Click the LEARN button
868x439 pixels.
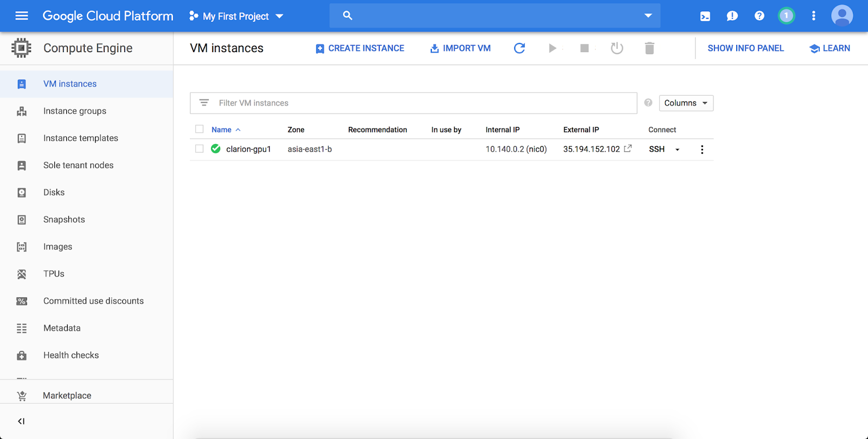click(x=829, y=48)
